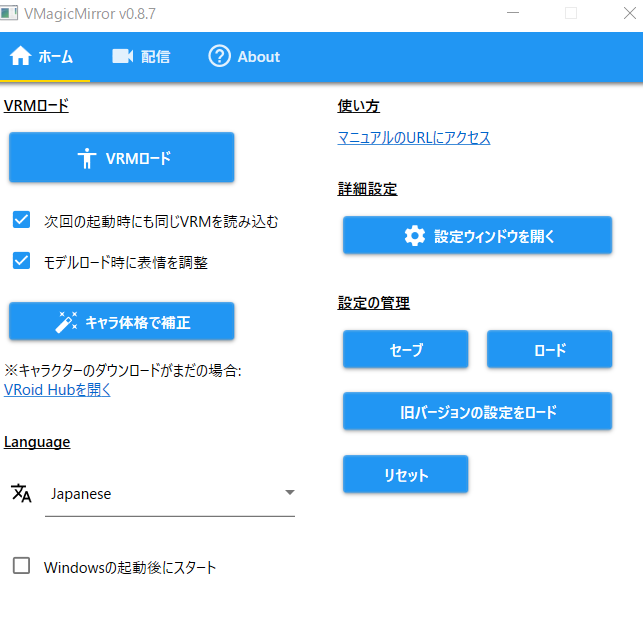Click the VRMロード button
This screenshot has width=643, height=628.
pos(121,158)
